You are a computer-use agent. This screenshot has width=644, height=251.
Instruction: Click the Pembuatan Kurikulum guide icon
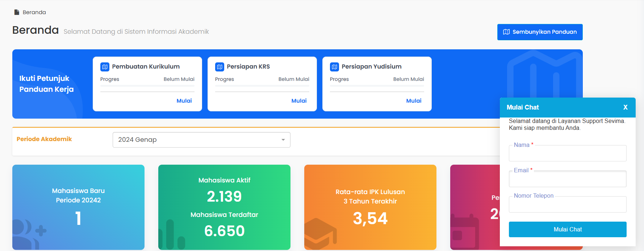point(105,67)
